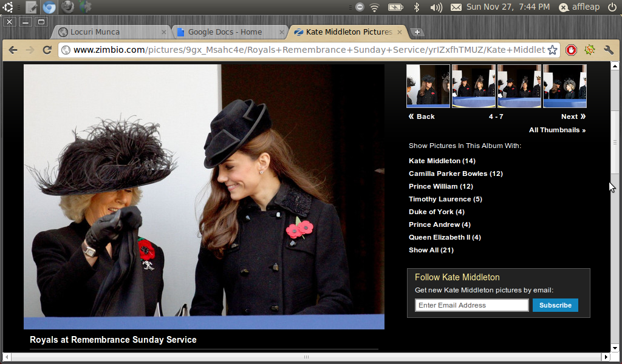The height and width of the screenshot is (364, 622).
Task: Click the green gear extension icon
Action: 590,50
